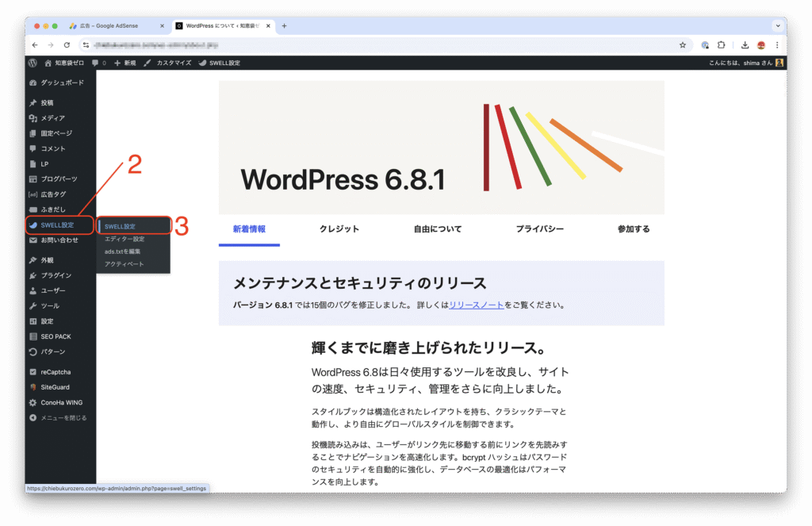Select SWELL設定 in the left sidebar
The image size is (812, 526).
point(60,225)
